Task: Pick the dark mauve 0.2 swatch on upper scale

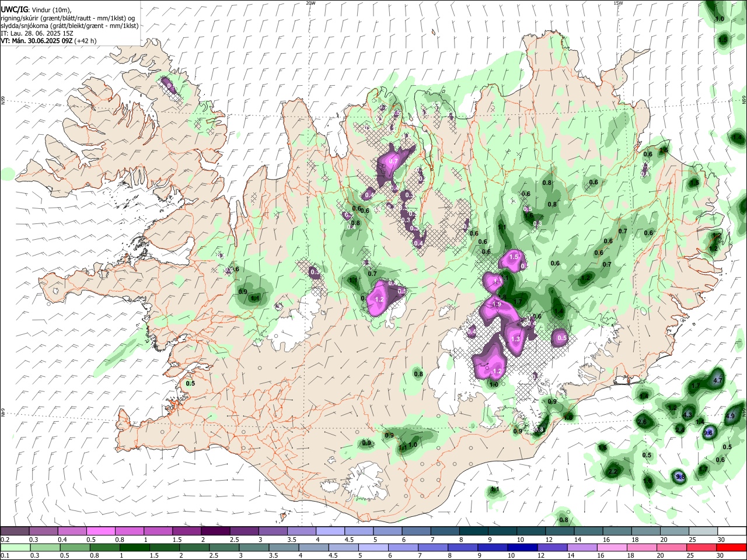Action: [x=15, y=531]
